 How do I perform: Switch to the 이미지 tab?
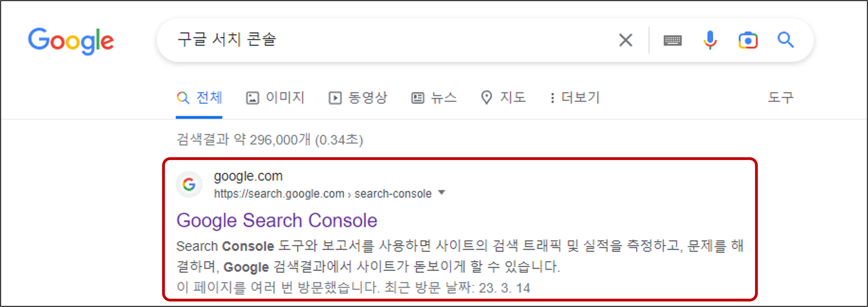pos(284,98)
